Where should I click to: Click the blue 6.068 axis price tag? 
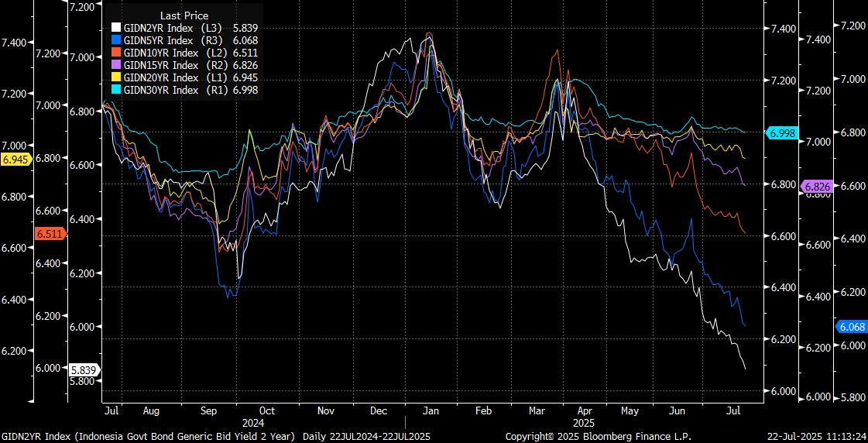tap(850, 326)
